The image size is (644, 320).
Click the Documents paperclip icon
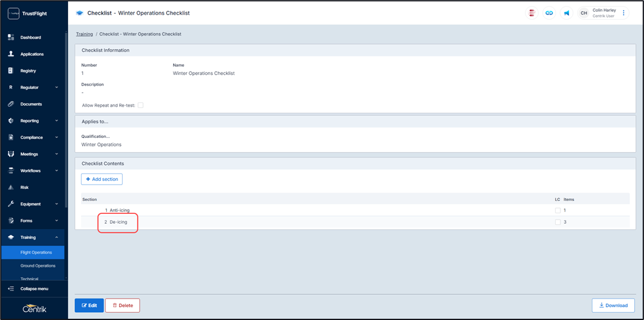click(11, 104)
